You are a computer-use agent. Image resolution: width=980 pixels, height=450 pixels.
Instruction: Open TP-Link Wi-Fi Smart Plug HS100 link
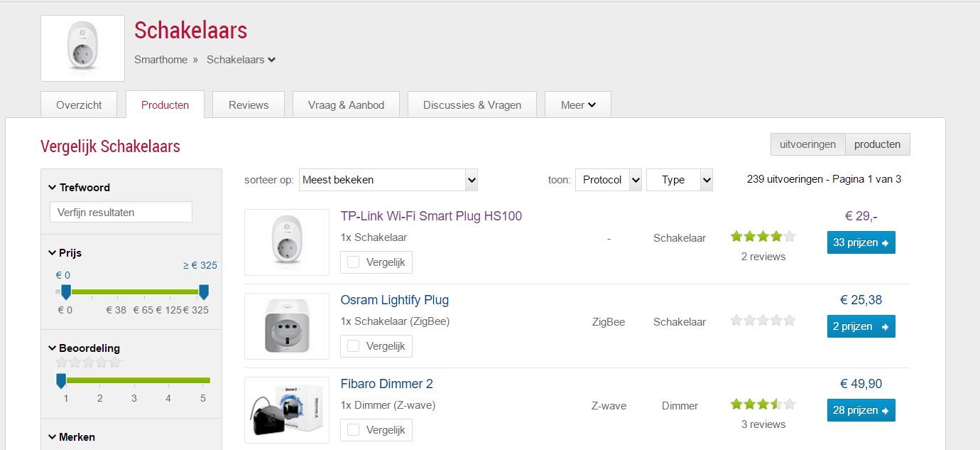(431, 216)
